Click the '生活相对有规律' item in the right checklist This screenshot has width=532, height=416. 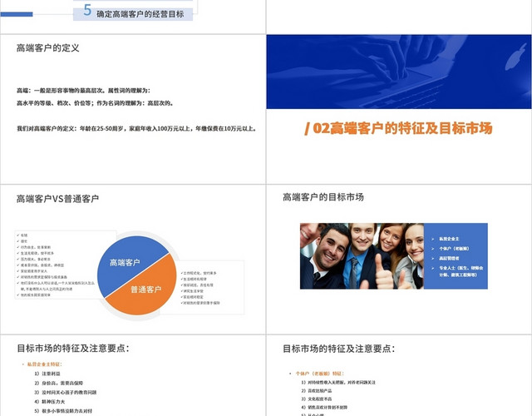click(x=194, y=280)
